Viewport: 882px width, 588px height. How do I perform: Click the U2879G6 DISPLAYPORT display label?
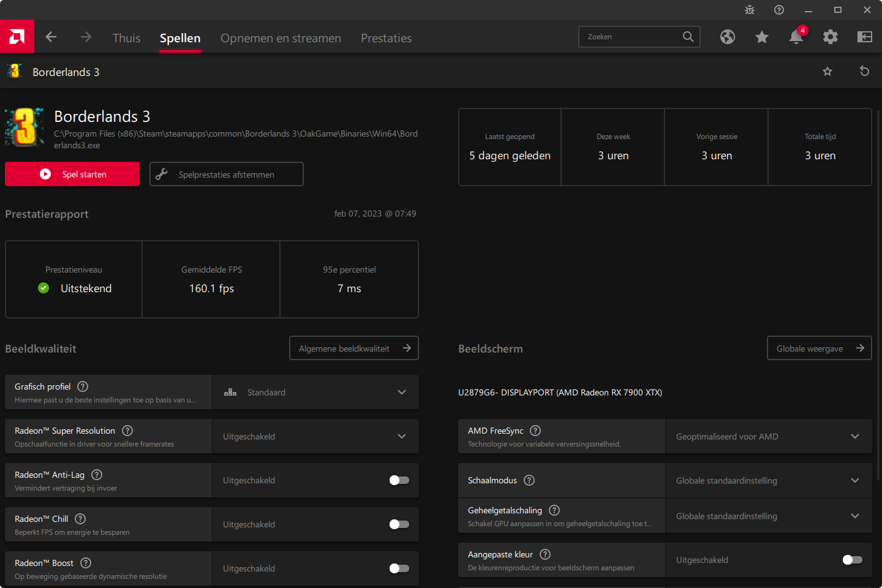[560, 393]
